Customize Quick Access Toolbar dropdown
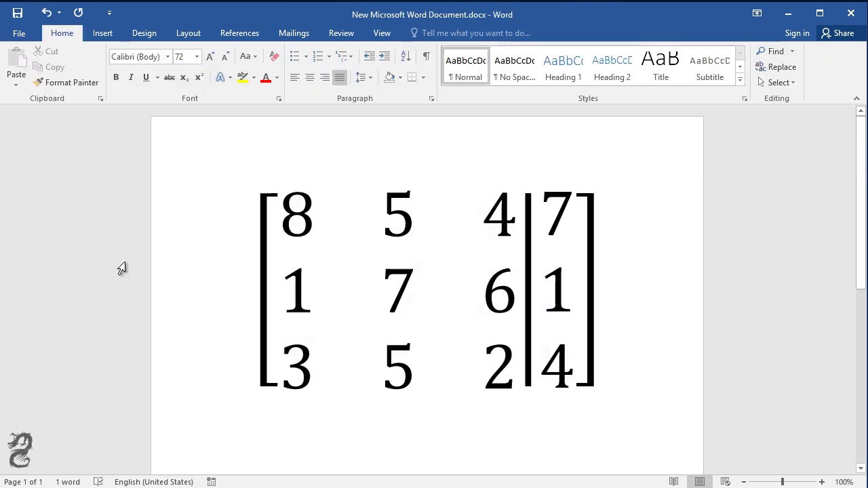This screenshot has width=868, height=488. 109,13
